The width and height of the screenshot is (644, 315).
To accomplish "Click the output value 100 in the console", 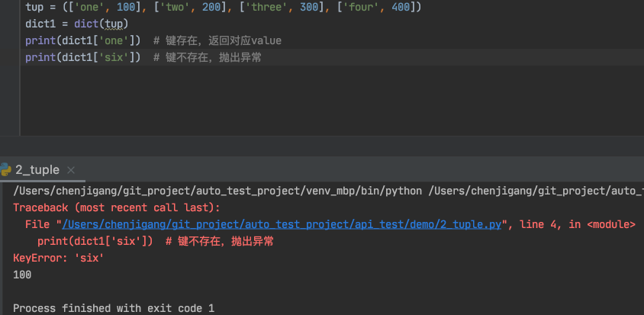I will pyautogui.click(x=22, y=275).
